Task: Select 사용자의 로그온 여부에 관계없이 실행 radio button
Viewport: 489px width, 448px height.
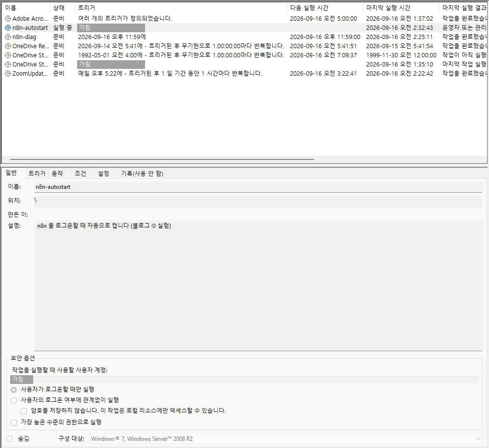Action: pyautogui.click(x=13, y=400)
